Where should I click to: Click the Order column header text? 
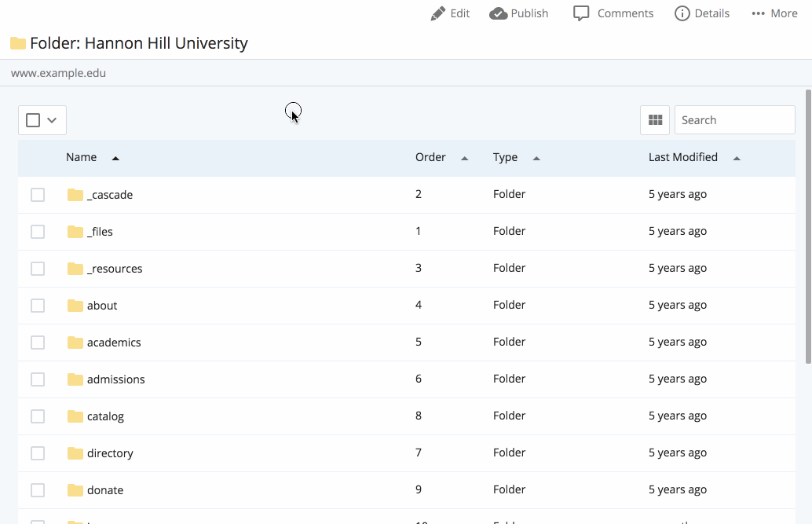tap(430, 157)
